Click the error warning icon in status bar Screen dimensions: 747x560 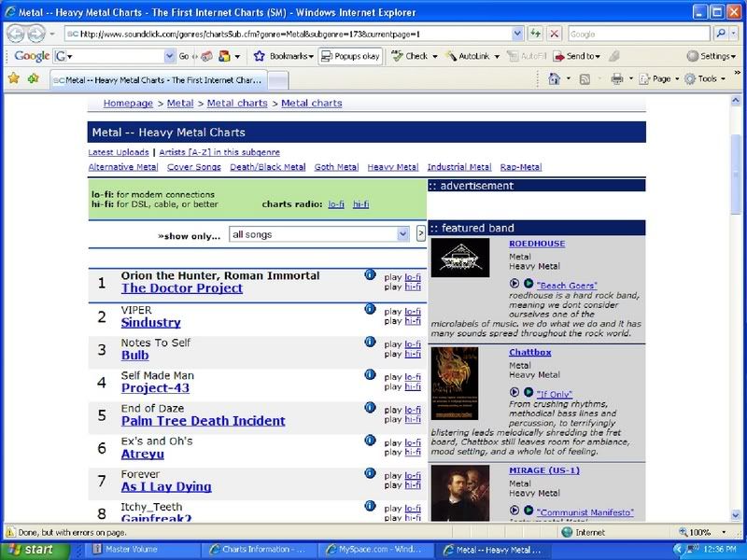(9, 532)
